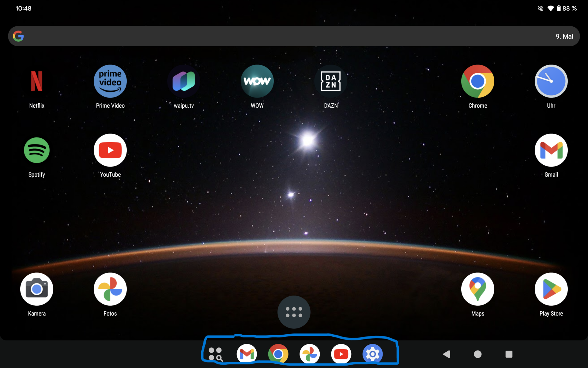This screenshot has width=588, height=368.
Task: Open the app drawer button
Action: [294, 312]
